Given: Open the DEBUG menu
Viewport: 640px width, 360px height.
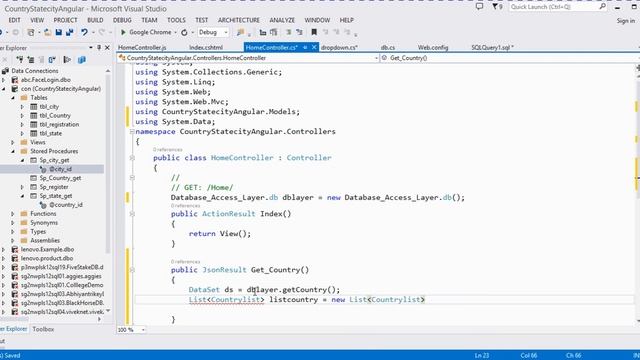Looking at the screenshot, I should coord(122,20).
